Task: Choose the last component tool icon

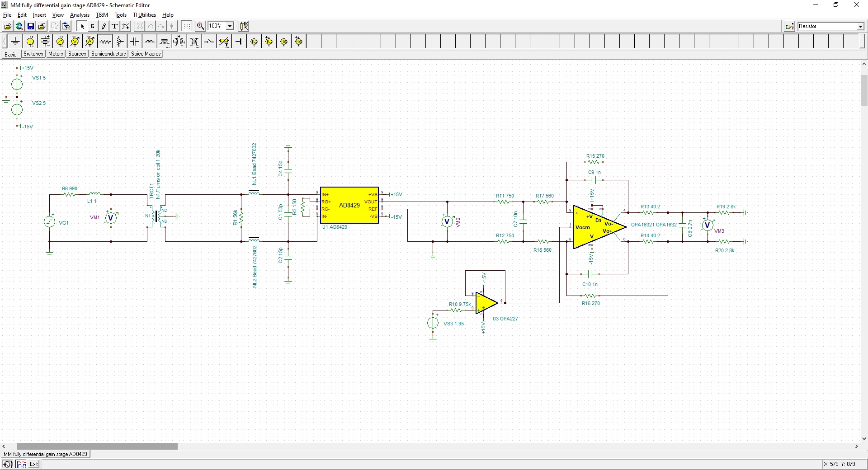Action: click(x=93, y=26)
